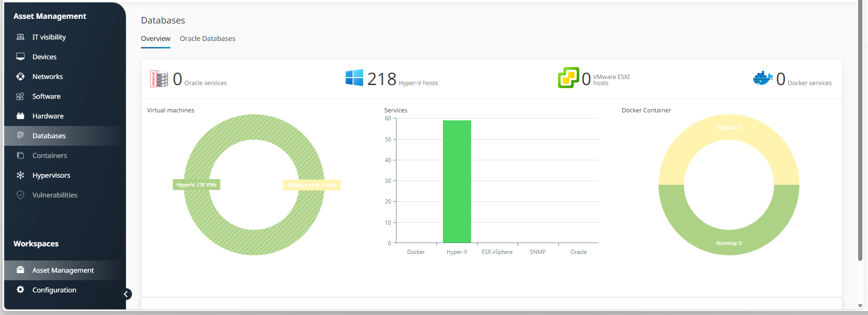Click the IT visibility laptop icon
Image resolution: width=868 pixels, height=315 pixels.
click(x=20, y=37)
